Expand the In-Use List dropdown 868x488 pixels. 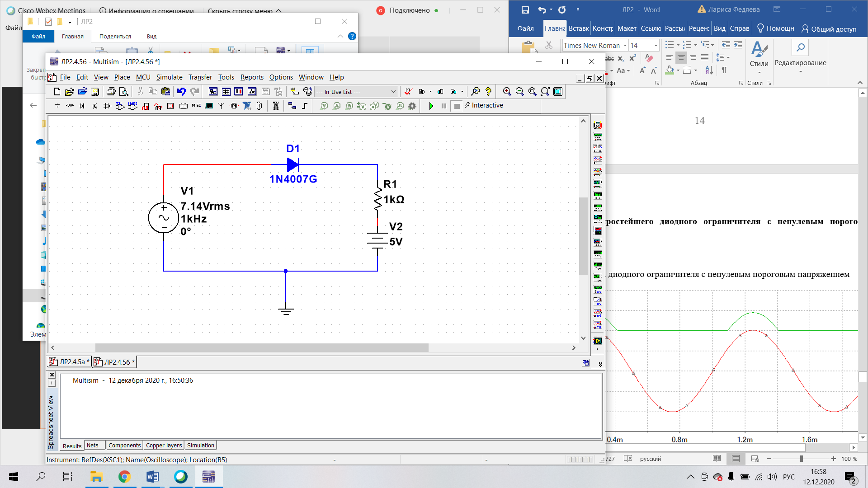(x=393, y=92)
